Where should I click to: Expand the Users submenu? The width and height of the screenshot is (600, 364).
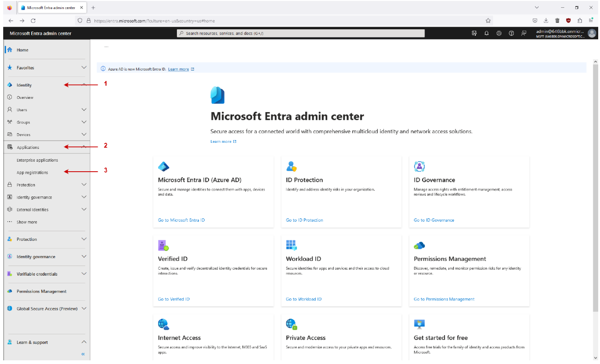click(84, 110)
